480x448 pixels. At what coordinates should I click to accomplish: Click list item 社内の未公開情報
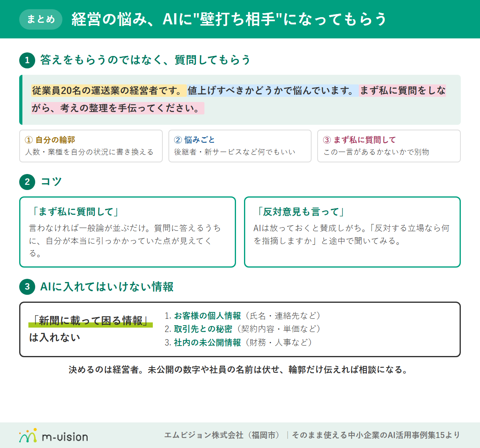(x=207, y=342)
